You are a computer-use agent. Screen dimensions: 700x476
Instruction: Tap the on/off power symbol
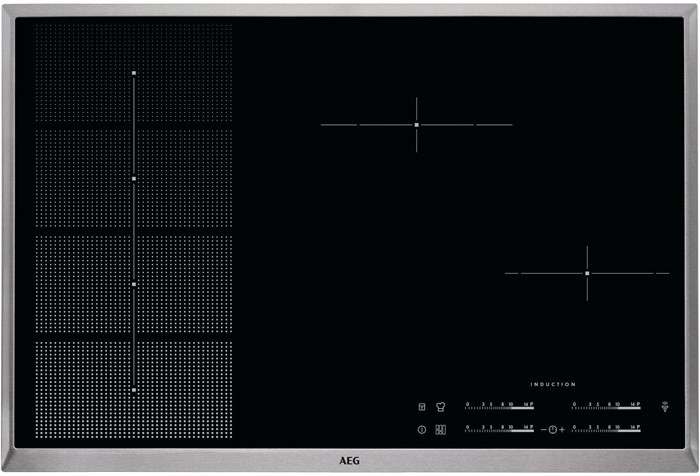[422, 430]
